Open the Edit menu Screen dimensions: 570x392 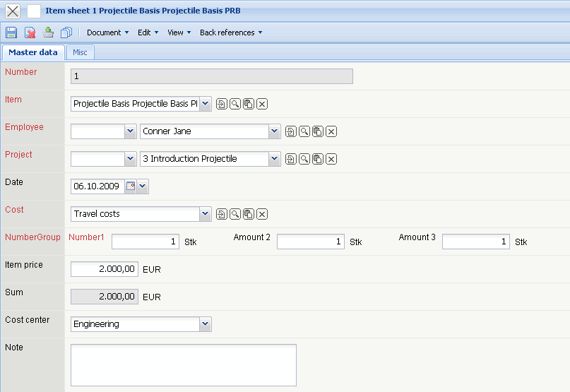pyautogui.click(x=148, y=32)
